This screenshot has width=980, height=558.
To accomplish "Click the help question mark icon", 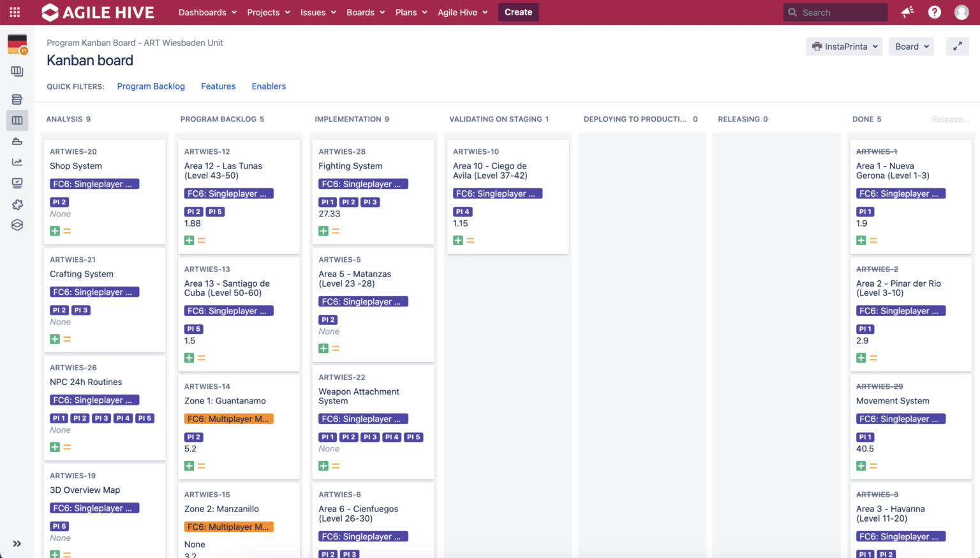I will pos(935,12).
